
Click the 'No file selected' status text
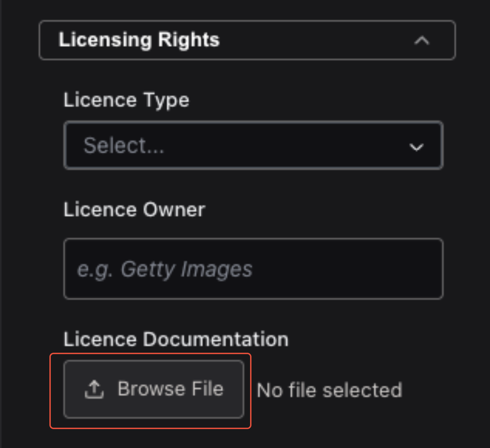pyautogui.click(x=330, y=390)
